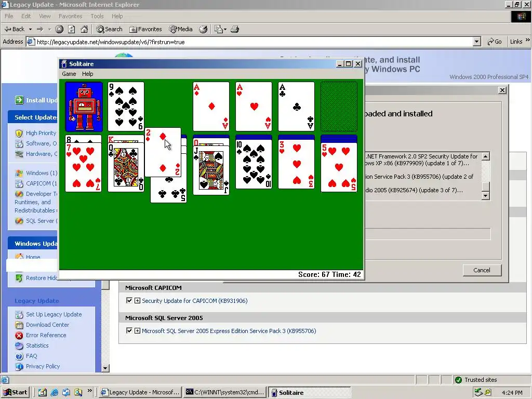Click the Search toolbar button

point(109,29)
